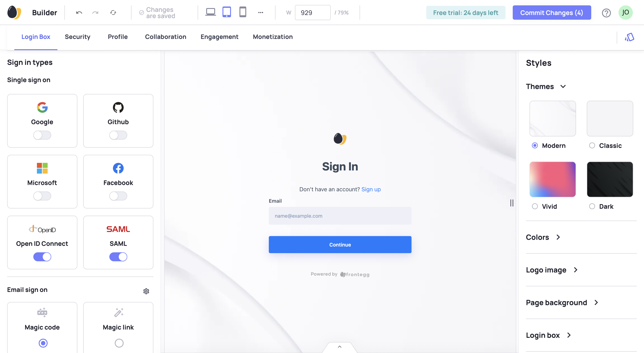The width and height of the screenshot is (644, 353).
Task: Choose the Vivid theme thumbnail
Action: pos(553,179)
